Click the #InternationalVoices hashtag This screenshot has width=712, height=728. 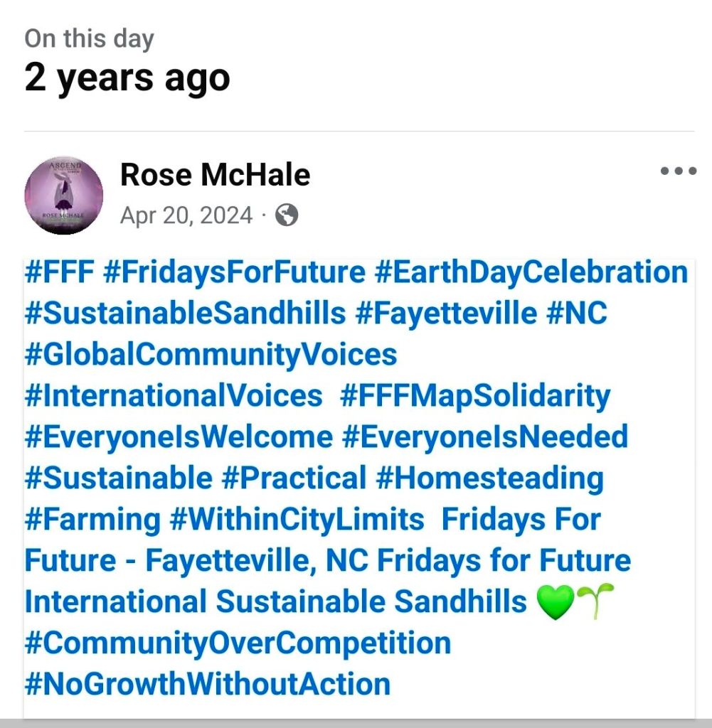click(x=174, y=396)
